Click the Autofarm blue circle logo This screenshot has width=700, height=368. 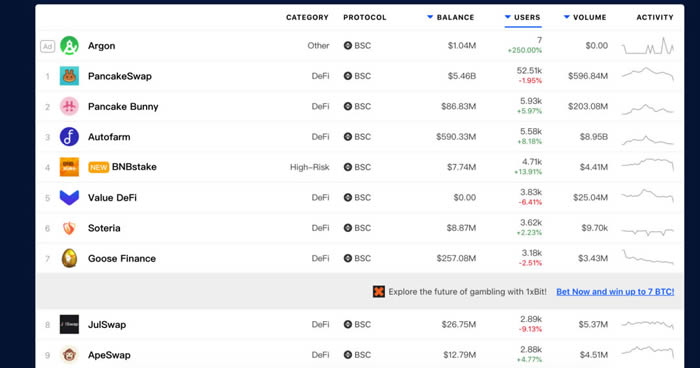69,137
